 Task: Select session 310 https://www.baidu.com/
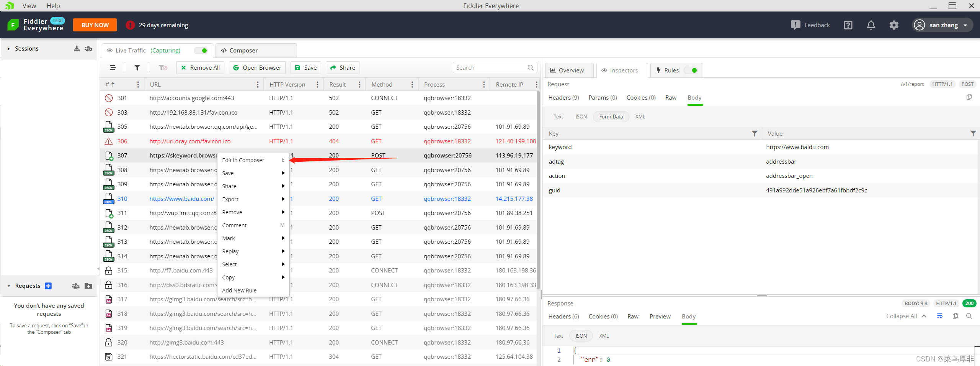click(318, 199)
